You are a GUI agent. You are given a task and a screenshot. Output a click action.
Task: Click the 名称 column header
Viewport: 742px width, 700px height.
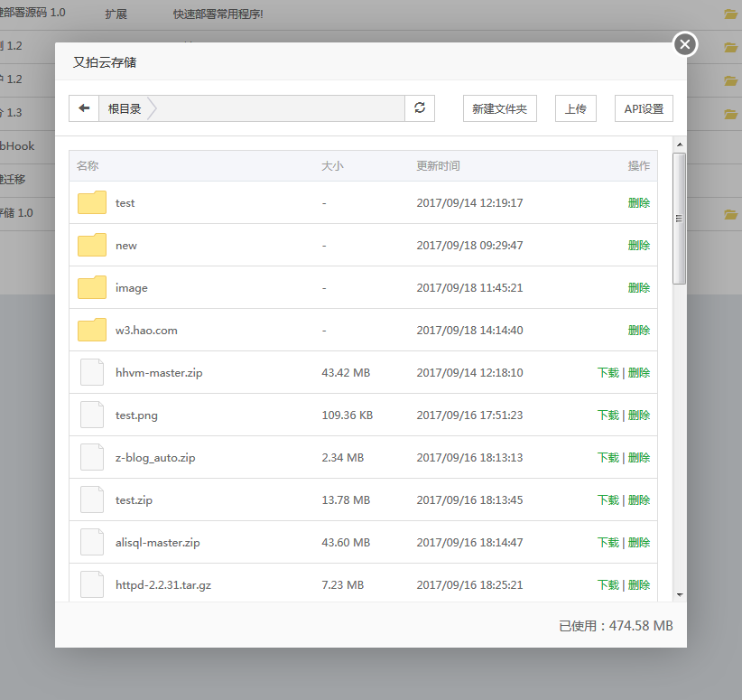click(x=88, y=166)
